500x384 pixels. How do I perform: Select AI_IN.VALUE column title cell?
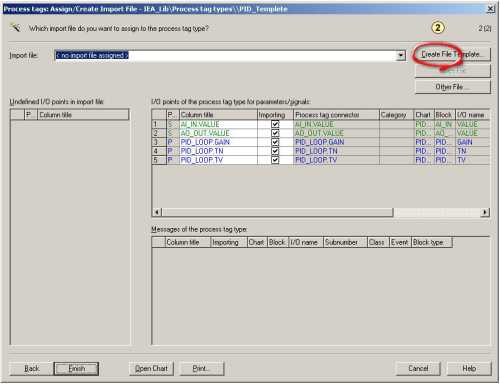[218, 124]
